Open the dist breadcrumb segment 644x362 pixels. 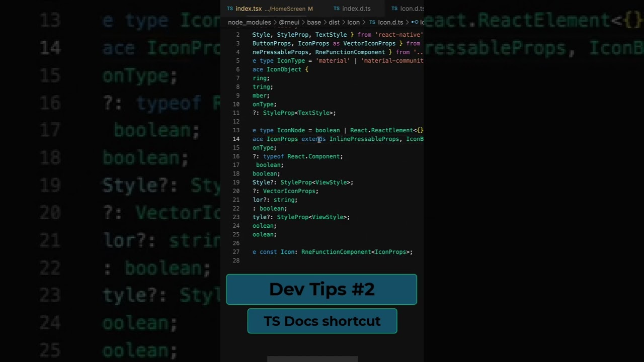(334, 22)
